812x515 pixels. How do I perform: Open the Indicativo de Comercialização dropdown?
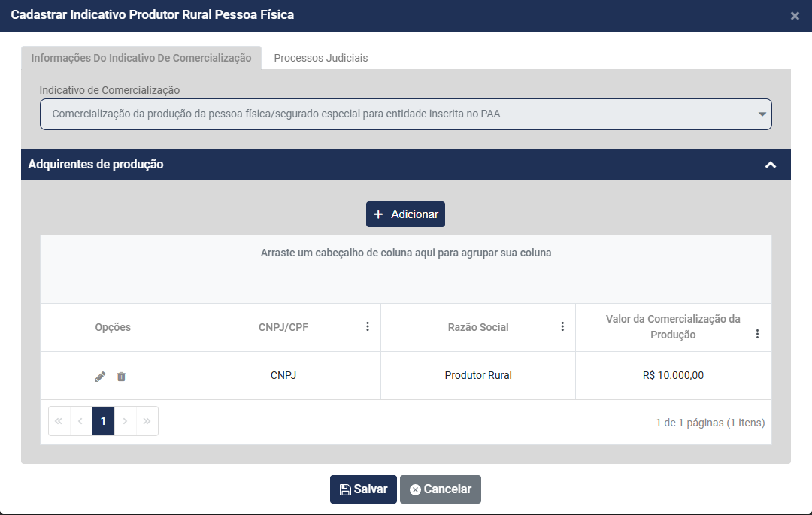click(406, 114)
